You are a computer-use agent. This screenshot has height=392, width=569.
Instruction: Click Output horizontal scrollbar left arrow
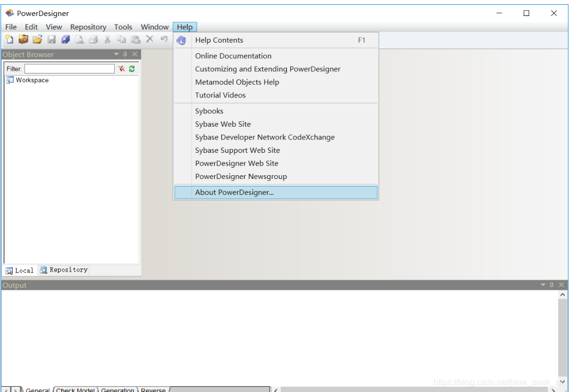276,389
